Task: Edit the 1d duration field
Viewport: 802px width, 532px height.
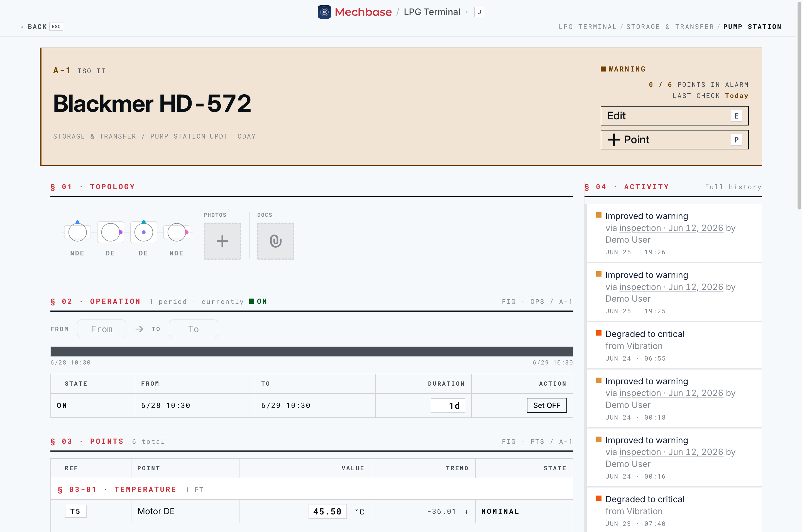Action: 448,405
